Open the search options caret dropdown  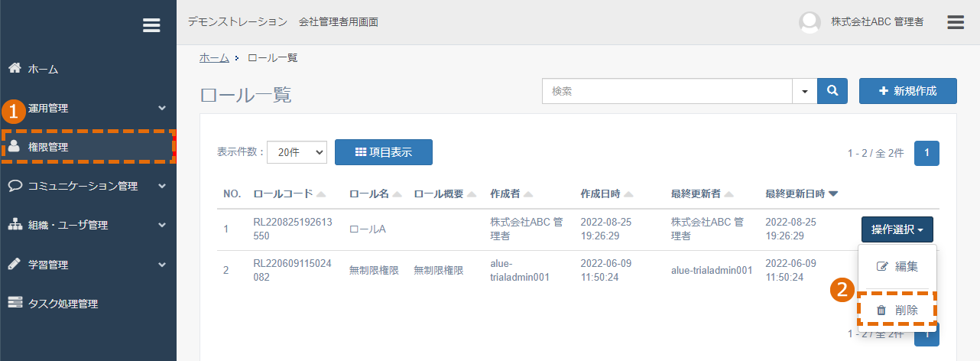pos(804,90)
